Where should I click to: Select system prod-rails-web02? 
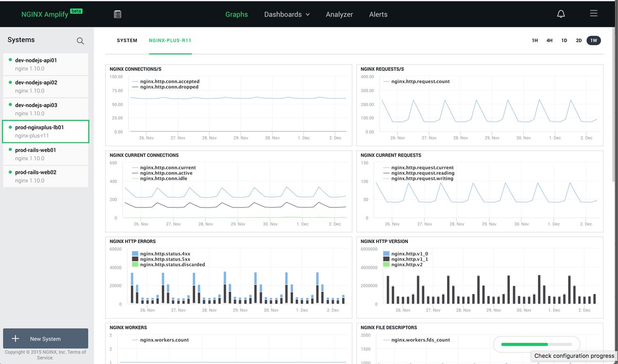(45, 176)
